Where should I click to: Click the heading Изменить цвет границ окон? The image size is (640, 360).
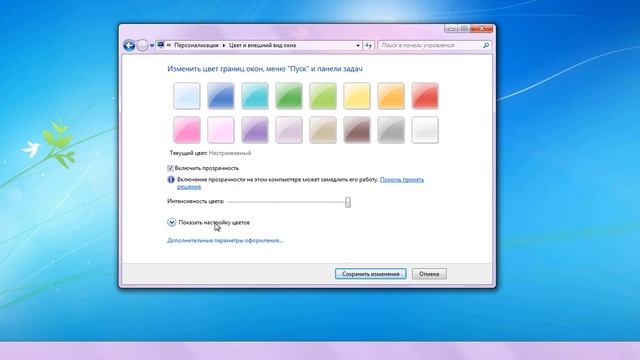coord(265,69)
